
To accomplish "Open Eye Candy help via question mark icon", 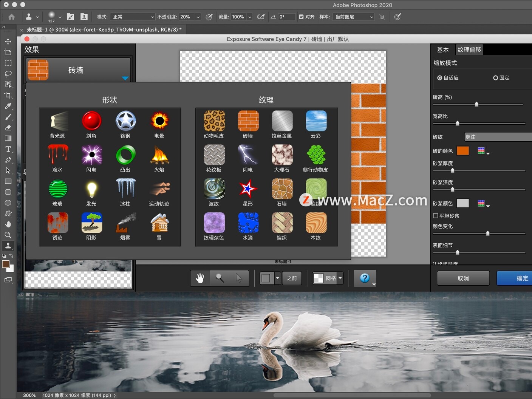I will pyautogui.click(x=364, y=278).
